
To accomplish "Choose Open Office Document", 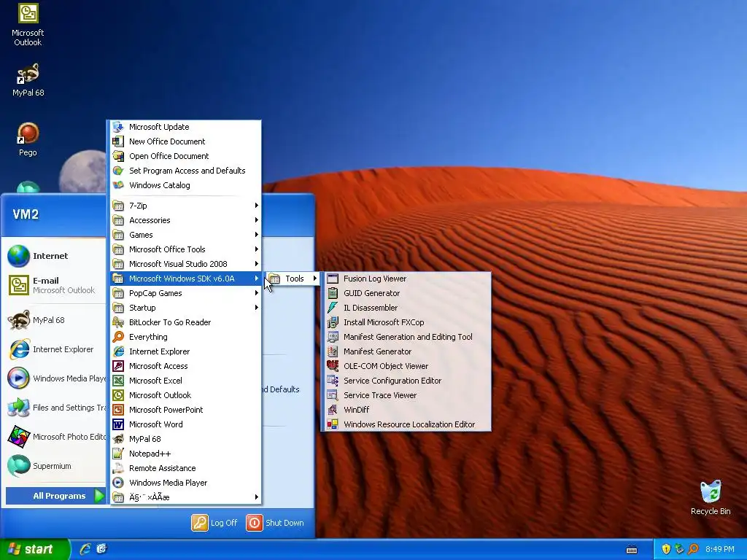I will [x=186, y=156].
